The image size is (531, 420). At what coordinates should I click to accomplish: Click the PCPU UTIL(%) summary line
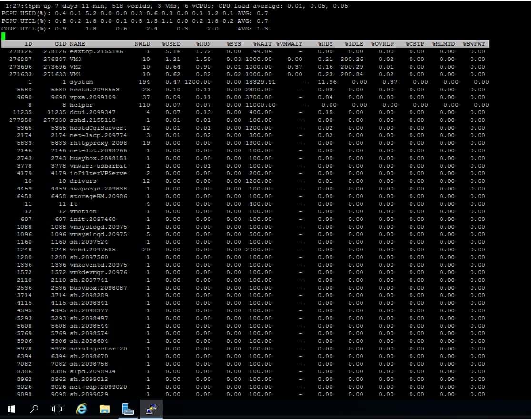click(135, 21)
